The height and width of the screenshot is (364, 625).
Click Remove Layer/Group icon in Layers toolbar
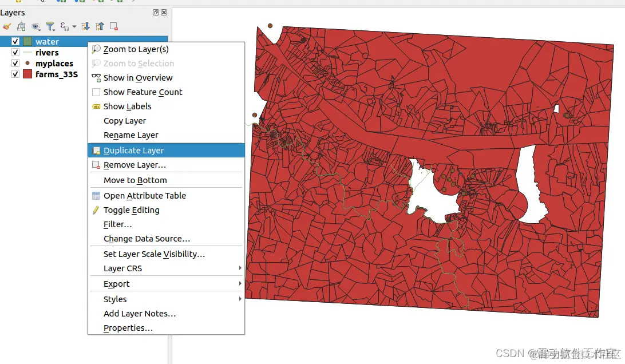point(114,27)
